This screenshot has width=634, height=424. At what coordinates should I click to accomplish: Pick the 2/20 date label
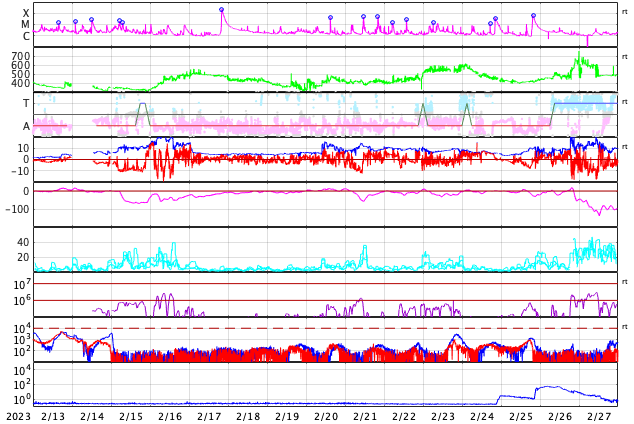tap(326, 417)
